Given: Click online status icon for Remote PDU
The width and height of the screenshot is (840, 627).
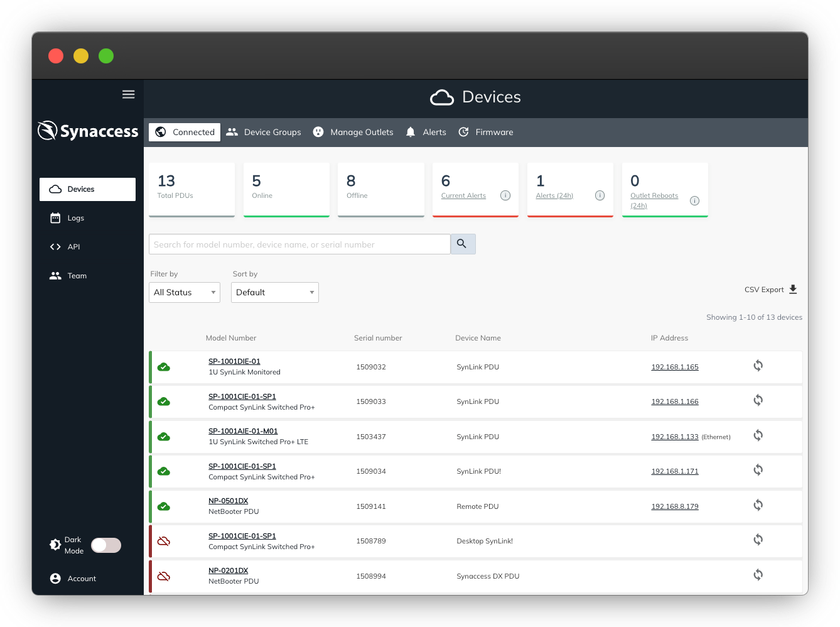Looking at the screenshot, I should (164, 506).
